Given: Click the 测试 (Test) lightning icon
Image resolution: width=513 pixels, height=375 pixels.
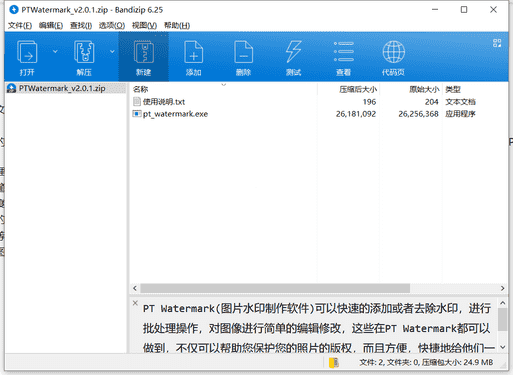Looking at the screenshot, I should click(293, 52).
